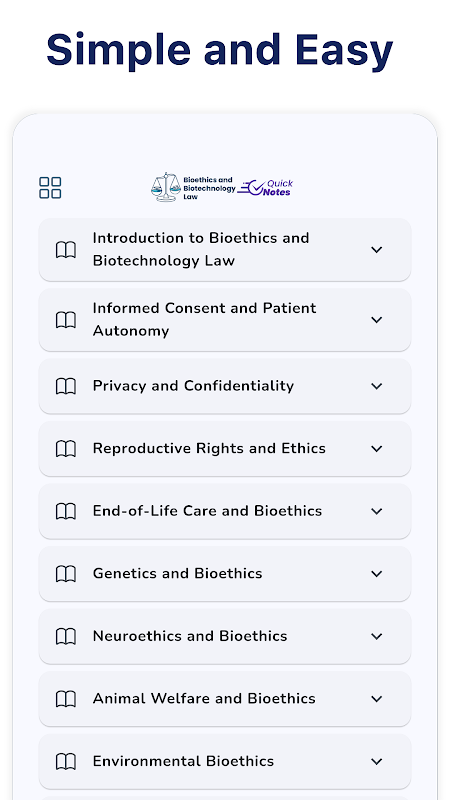Expand Introduction to Bioethics chevron
Viewport: 450px width, 800px height.
(377, 249)
